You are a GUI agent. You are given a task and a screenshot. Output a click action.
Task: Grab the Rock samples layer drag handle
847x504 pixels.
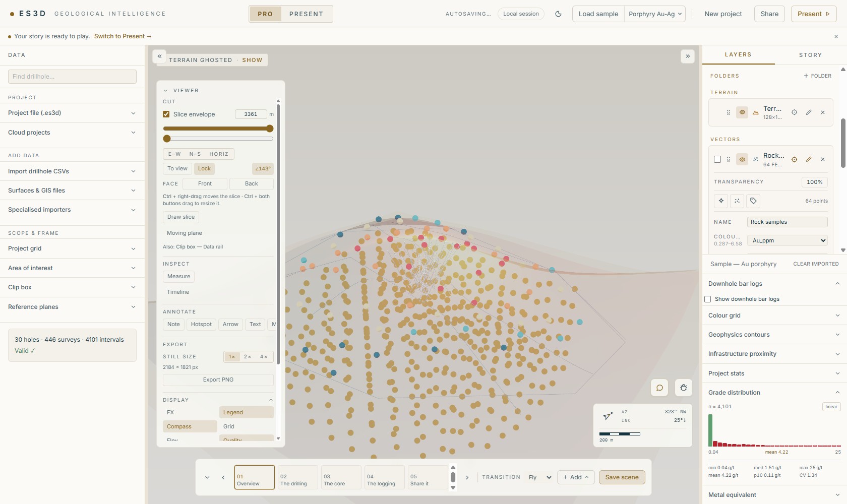(x=729, y=159)
